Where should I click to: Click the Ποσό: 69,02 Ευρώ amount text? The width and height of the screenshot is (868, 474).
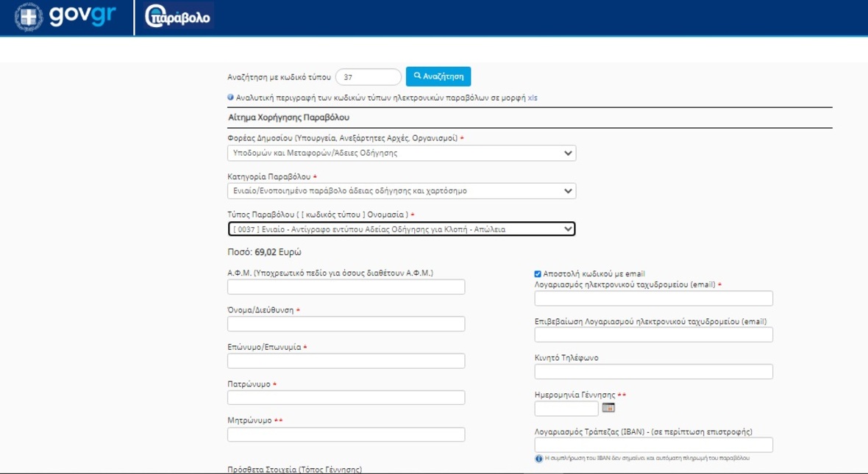264,252
